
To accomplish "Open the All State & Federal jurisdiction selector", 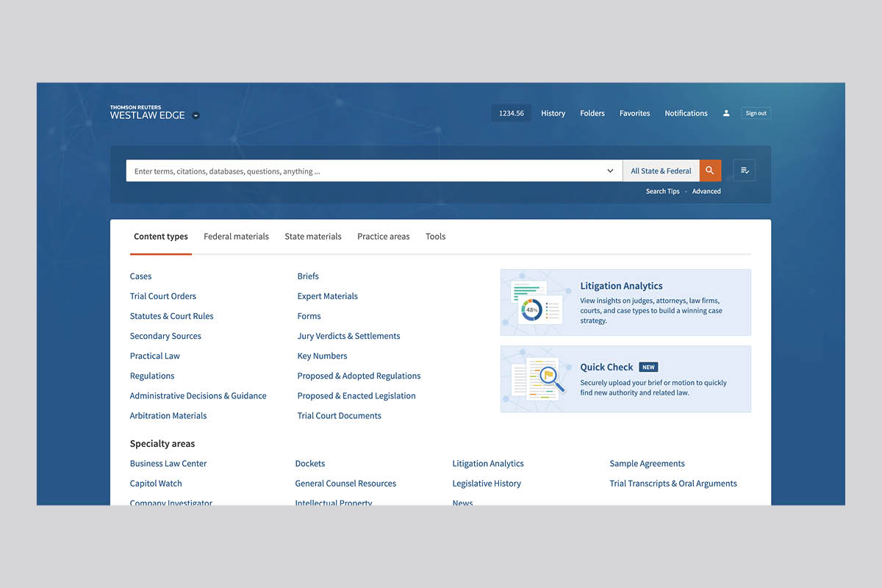I will coord(661,171).
